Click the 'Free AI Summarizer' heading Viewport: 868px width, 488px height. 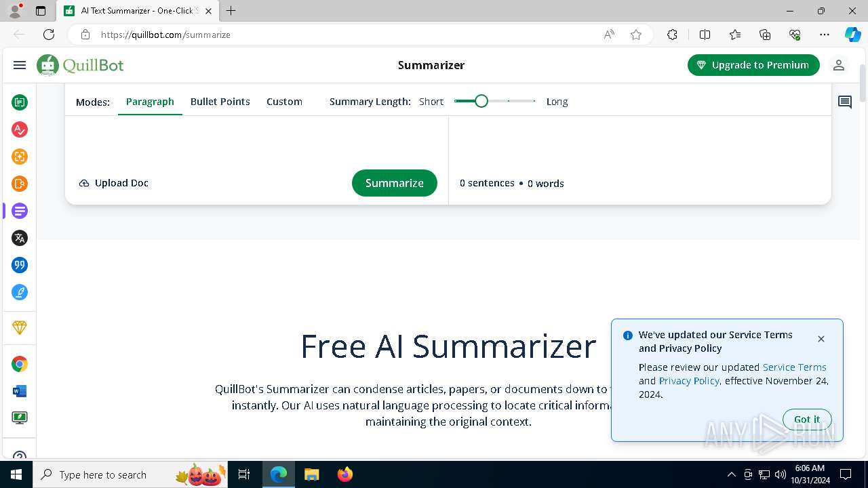point(448,346)
